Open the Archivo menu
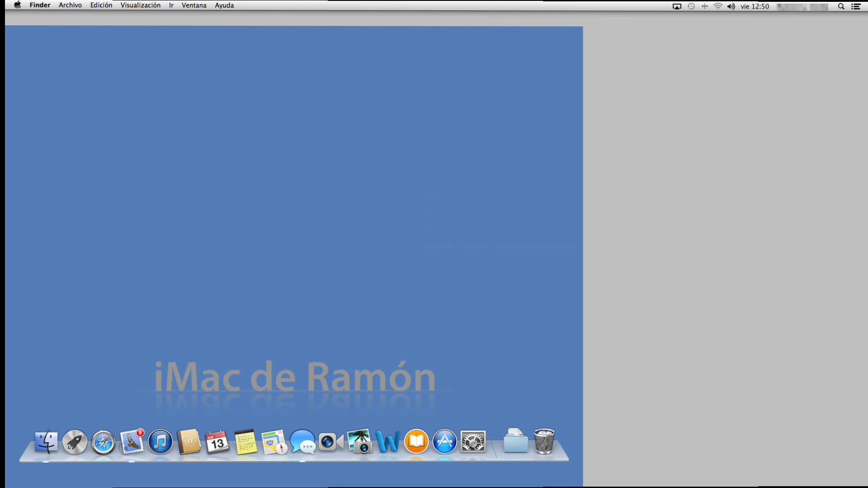 coord(70,5)
